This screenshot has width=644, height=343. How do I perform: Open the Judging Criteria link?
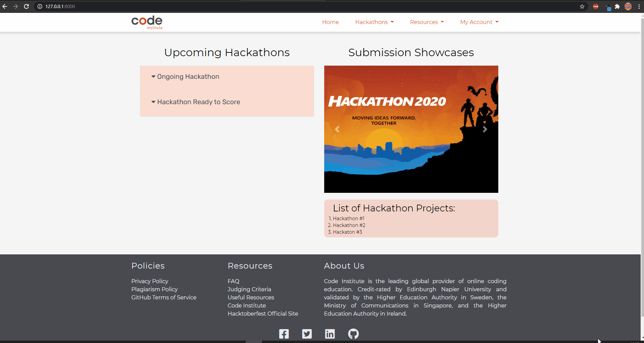tap(249, 289)
